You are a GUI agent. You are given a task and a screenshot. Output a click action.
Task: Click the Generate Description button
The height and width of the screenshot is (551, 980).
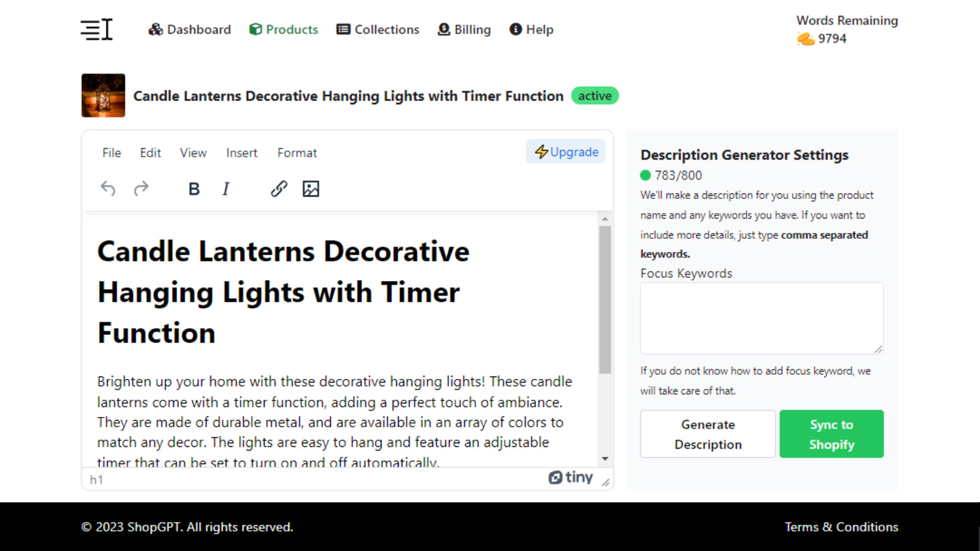707,434
